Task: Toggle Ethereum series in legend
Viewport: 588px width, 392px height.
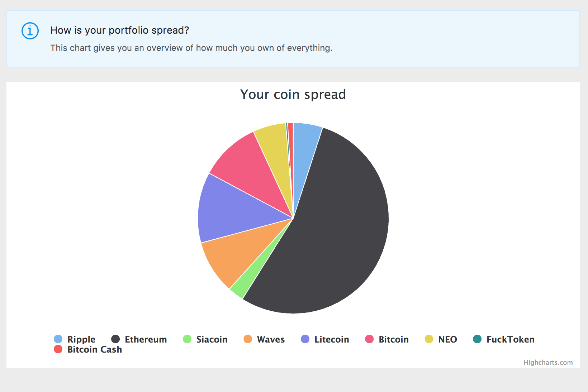Action: click(146, 339)
